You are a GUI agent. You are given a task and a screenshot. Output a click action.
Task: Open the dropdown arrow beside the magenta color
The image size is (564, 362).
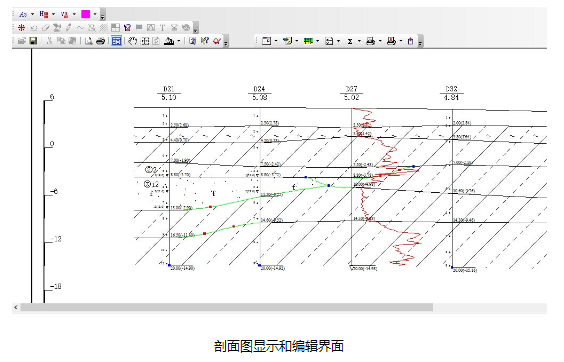[x=95, y=14]
